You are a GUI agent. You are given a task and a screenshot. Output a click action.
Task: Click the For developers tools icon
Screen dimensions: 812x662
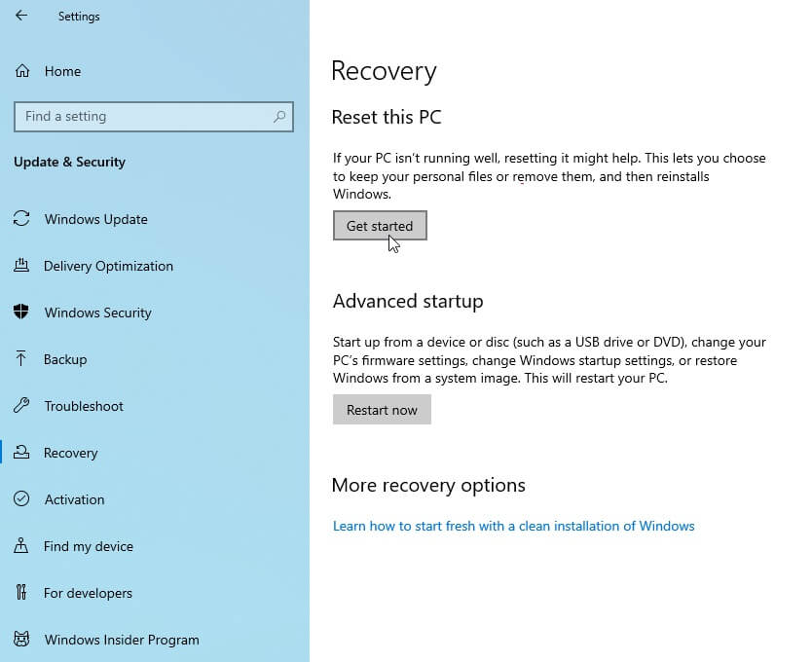click(21, 592)
